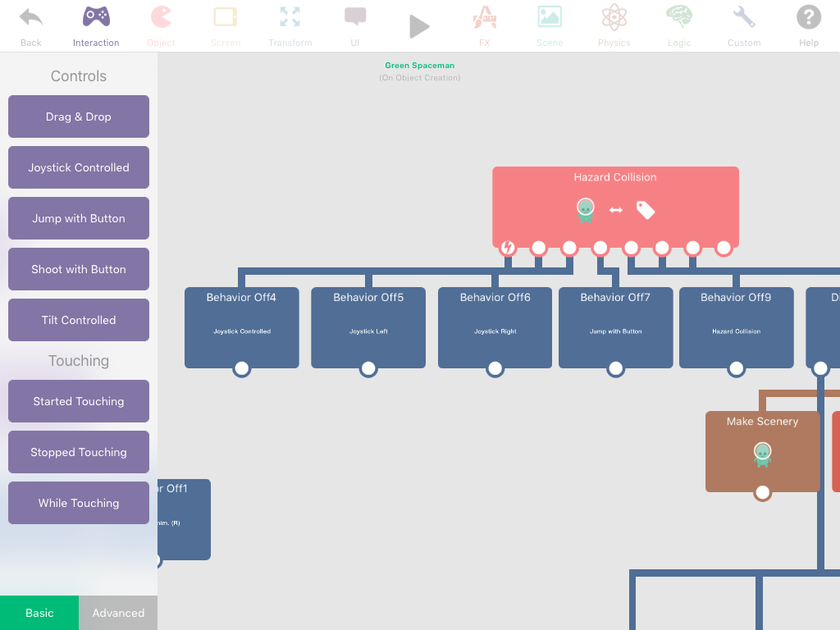This screenshot has width=840, height=630.
Task: Open the Physics atom icon
Action: coord(614,17)
